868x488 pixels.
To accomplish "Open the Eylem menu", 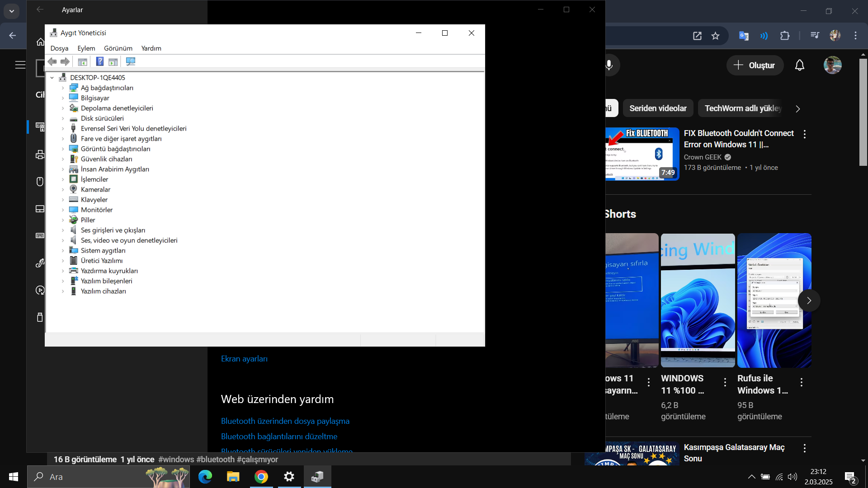I will (86, 48).
